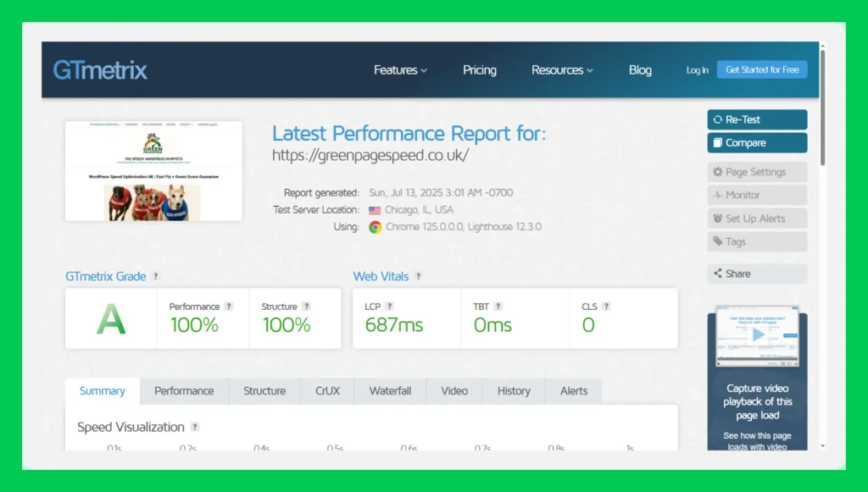Screen dimensions: 868x492
Task: Open the Alerts tab
Action: coord(574,391)
